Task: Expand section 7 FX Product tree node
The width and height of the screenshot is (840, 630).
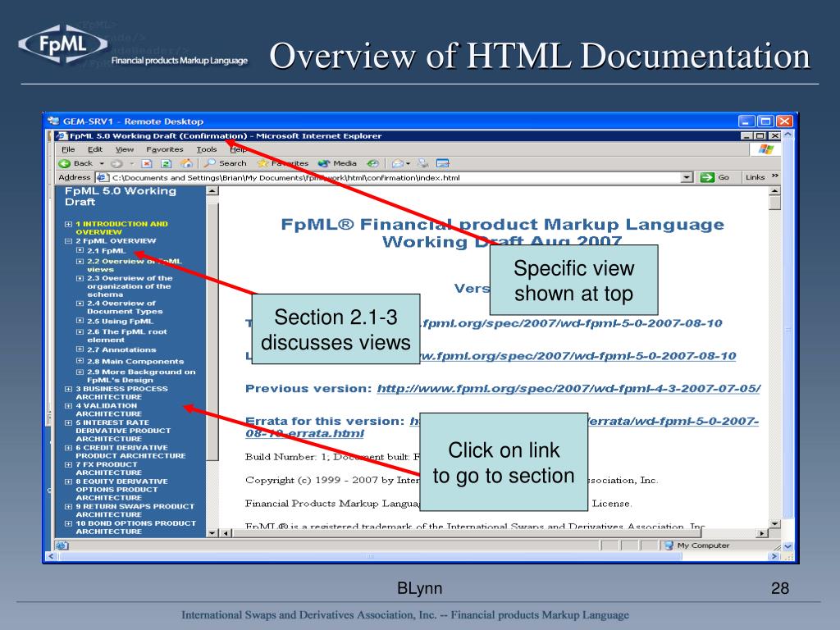Action: pyautogui.click(x=68, y=465)
